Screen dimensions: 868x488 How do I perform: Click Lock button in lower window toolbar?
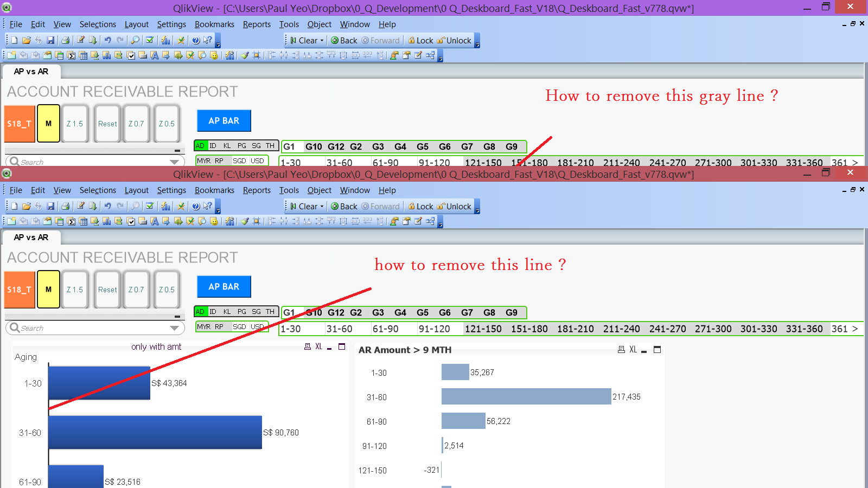click(x=420, y=207)
